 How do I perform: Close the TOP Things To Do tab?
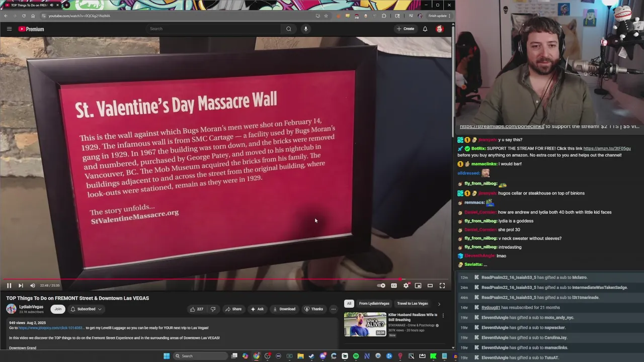coord(57,5)
